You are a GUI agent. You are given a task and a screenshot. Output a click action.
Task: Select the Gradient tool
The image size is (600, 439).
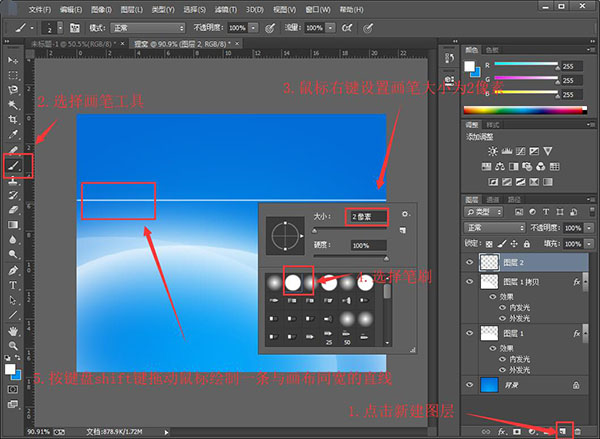click(13, 225)
